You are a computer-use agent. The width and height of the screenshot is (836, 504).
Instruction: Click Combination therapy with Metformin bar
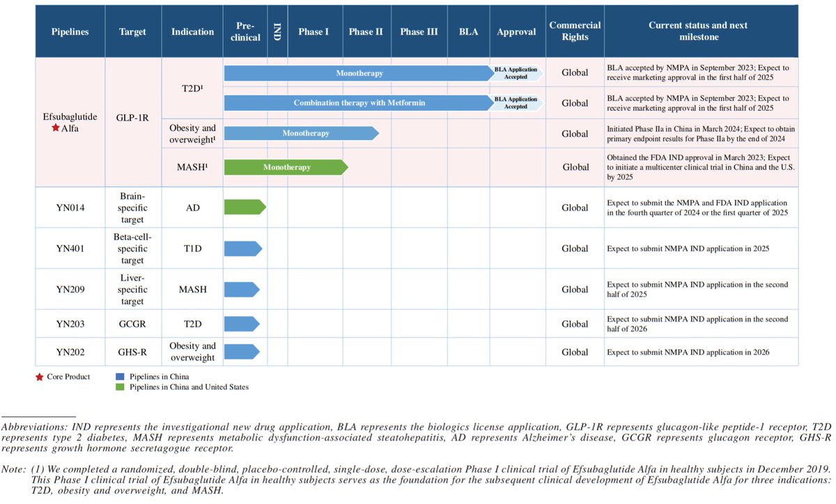pos(359,103)
